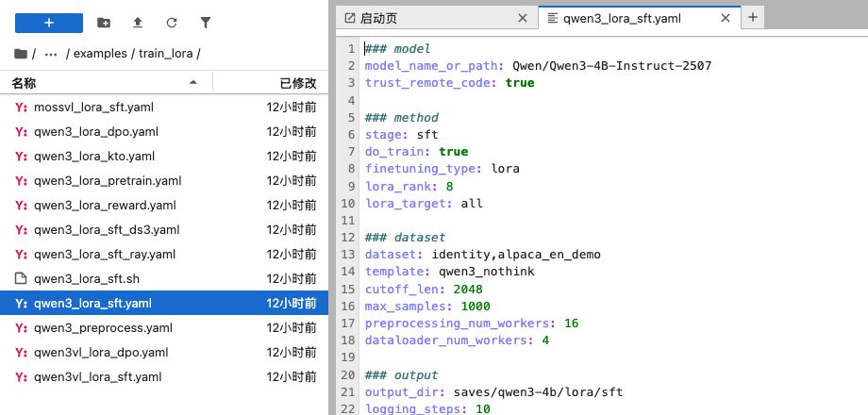Click output_dir saves/qwen3-4b/lora/sft value

point(538,392)
